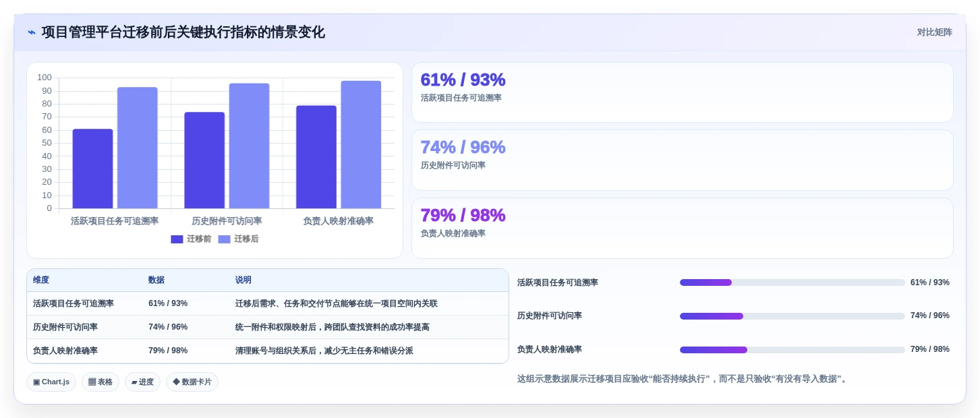Open the 74% / 96% data card
980x418 pixels.
683,160
